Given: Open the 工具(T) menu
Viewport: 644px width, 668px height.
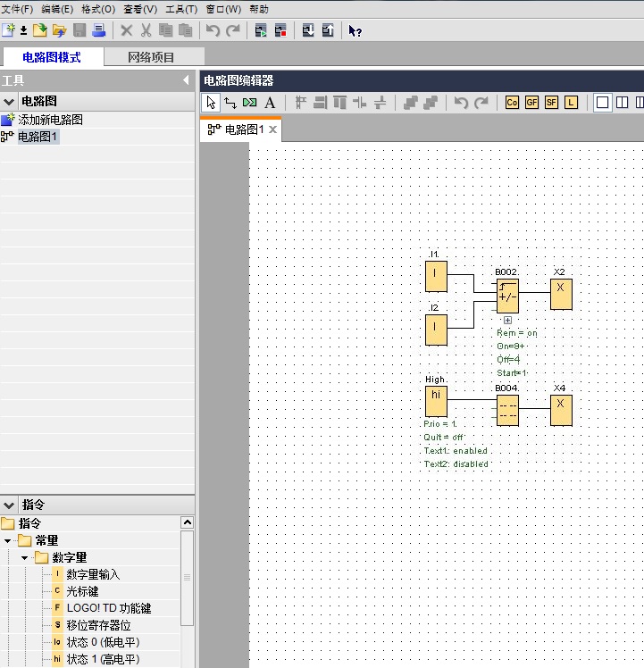Looking at the screenshot, I should coord(181,9).
